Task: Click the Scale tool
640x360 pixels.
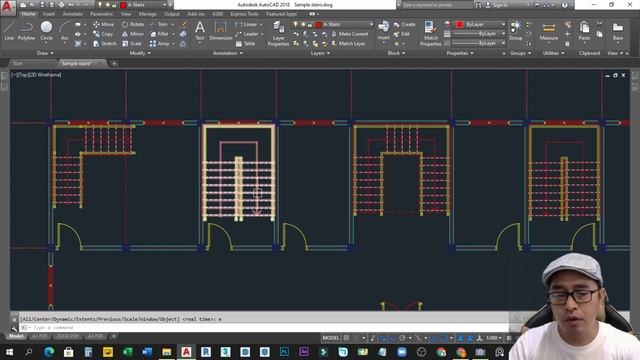Action: (x=131, y=44)
